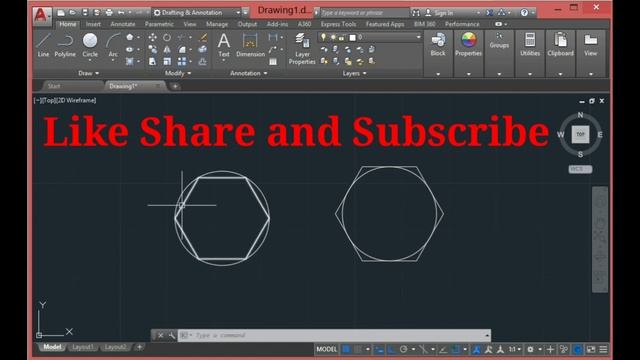This screenshot has height=360, width=640.
Task: Toggle grid display in status bar
Action: coord(346,349)
